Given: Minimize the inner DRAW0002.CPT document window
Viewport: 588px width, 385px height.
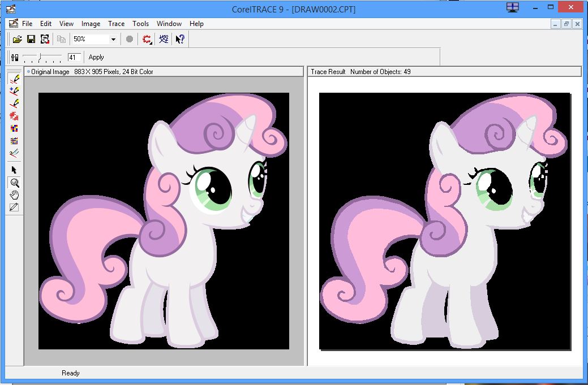Looking at the screenshot, I should coord(555,24).
